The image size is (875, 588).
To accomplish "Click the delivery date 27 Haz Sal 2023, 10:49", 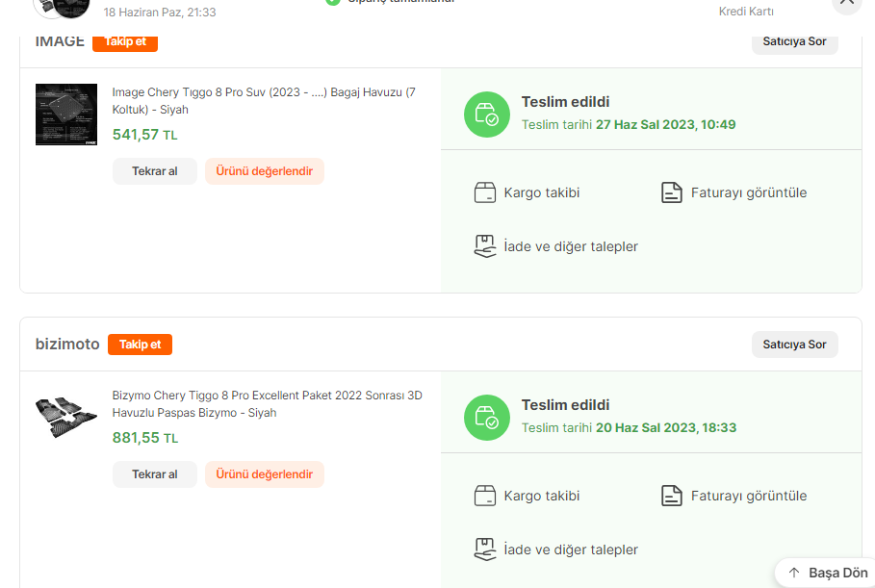I will point(665,124).
